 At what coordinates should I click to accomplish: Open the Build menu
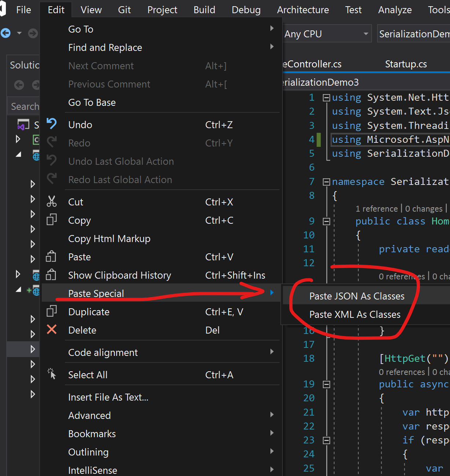204,10
